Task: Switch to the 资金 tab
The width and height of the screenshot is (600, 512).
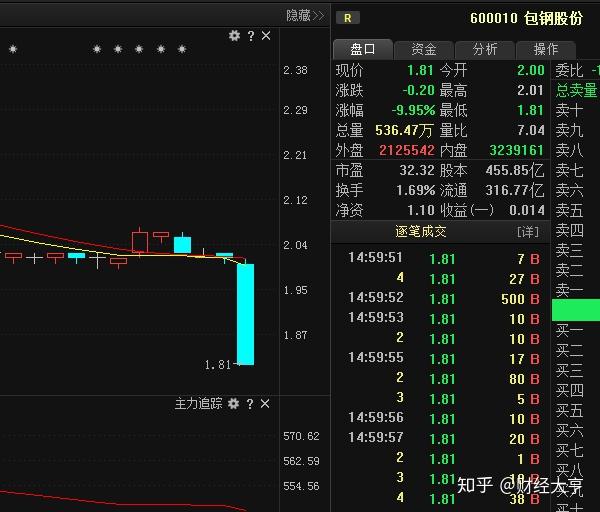Action: click(x=424, y=49)
